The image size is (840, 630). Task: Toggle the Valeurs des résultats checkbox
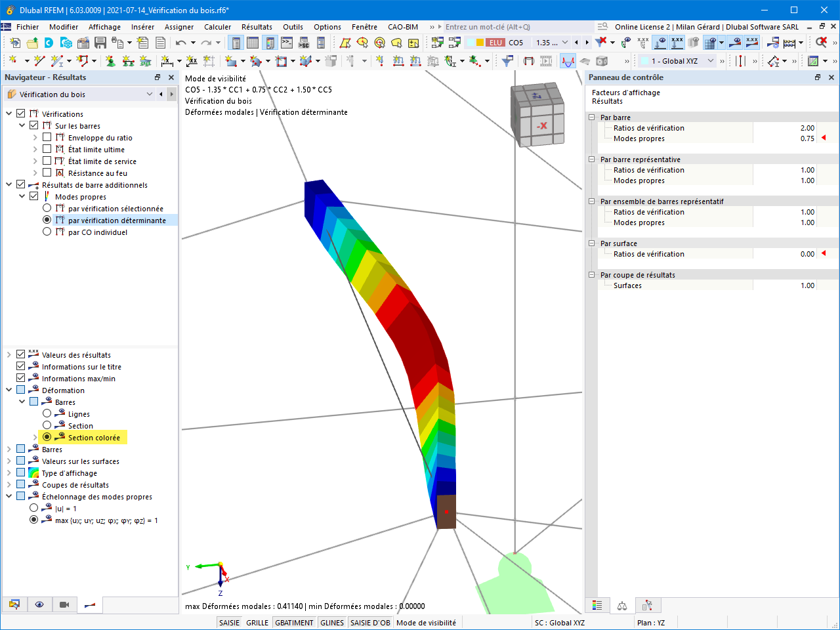pos(21,354)
